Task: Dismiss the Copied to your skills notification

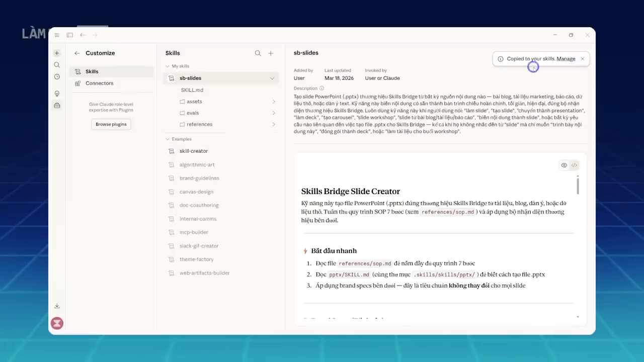Action: click(583, 59)
